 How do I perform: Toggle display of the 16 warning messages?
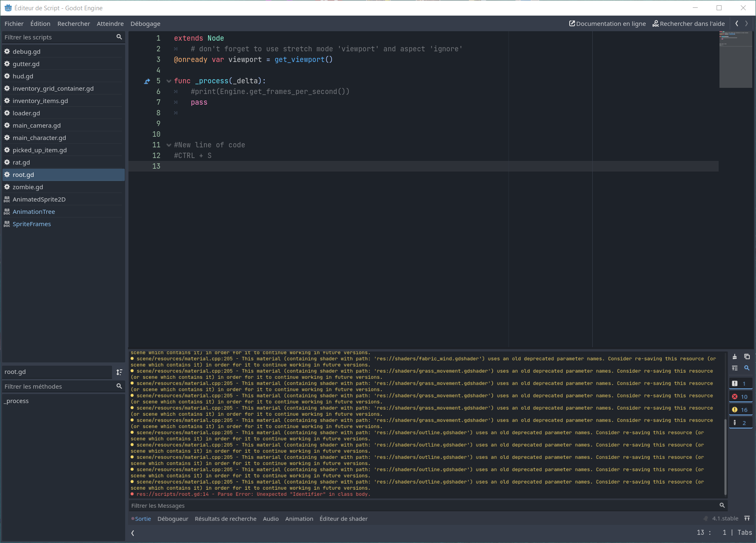(x=740, y=409)
